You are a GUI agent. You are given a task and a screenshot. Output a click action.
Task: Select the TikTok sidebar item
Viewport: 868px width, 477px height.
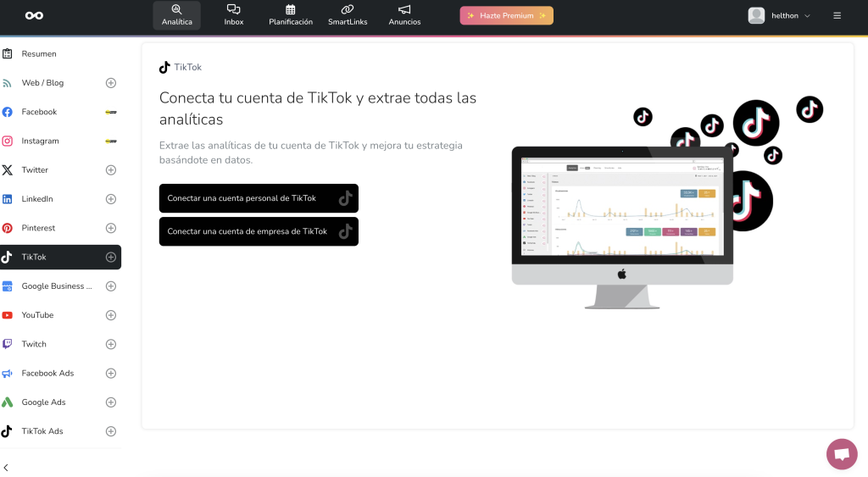coord(60,258)
